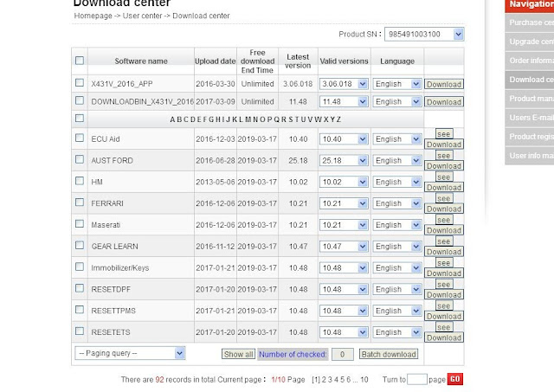Viewport: 554px width, 392px height.
Task: Open the 11.48 valid versions dropdown
Action: [344, 102]
